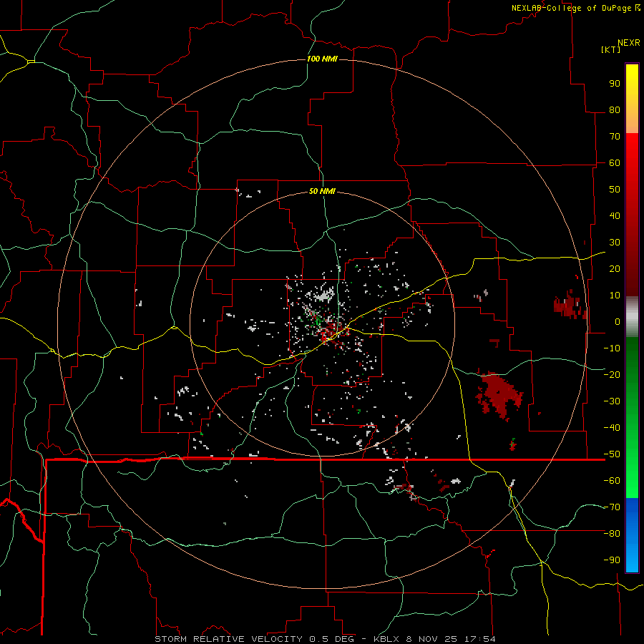This screenshot has height=644, width=644.
Task: Click the 50 value on velocity scale
Action: [615, 190]
